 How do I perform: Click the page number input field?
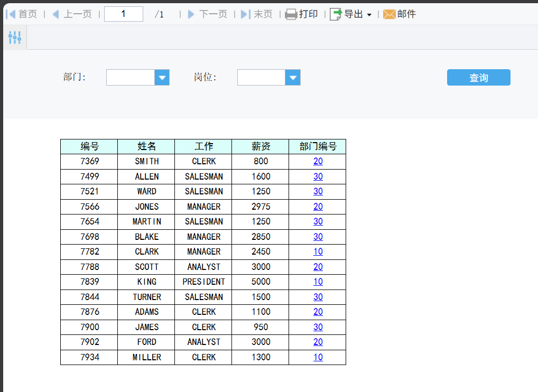pyautogui.click(x=124, y=14)
